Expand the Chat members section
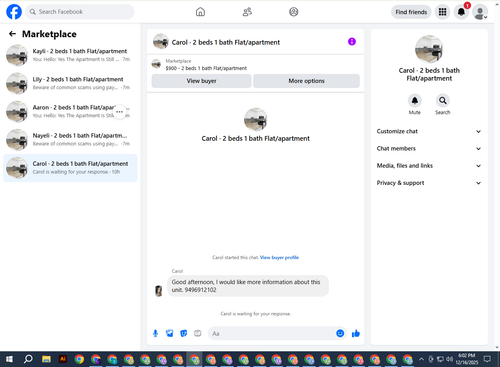500x367 pixels. tap(429, 149)
